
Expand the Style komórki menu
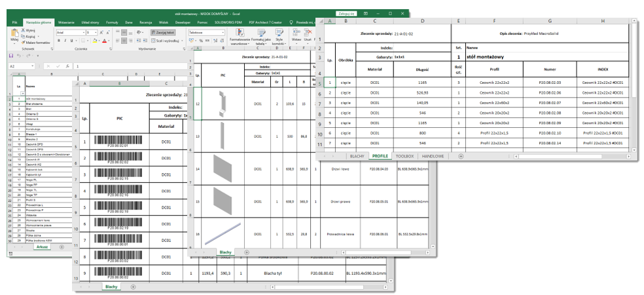279,36
